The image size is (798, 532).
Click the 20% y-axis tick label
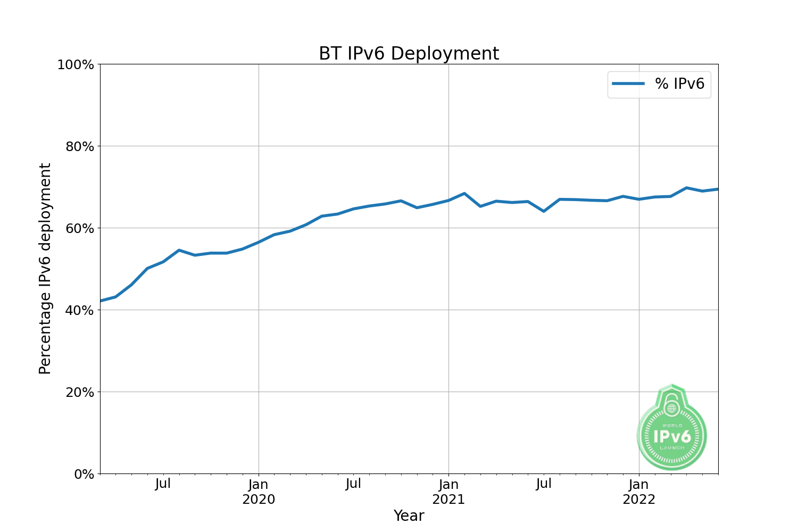pyautogui.click(x=79, y=393)
